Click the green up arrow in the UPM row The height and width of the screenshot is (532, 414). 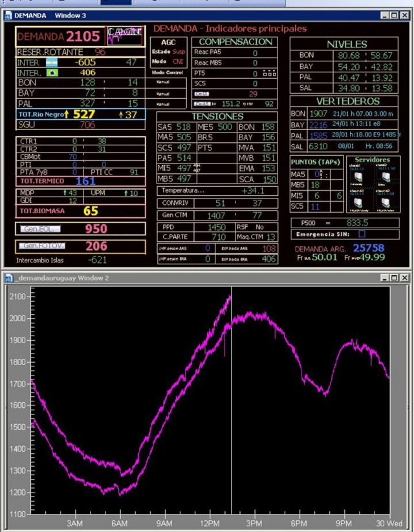[x=126, y=193]
